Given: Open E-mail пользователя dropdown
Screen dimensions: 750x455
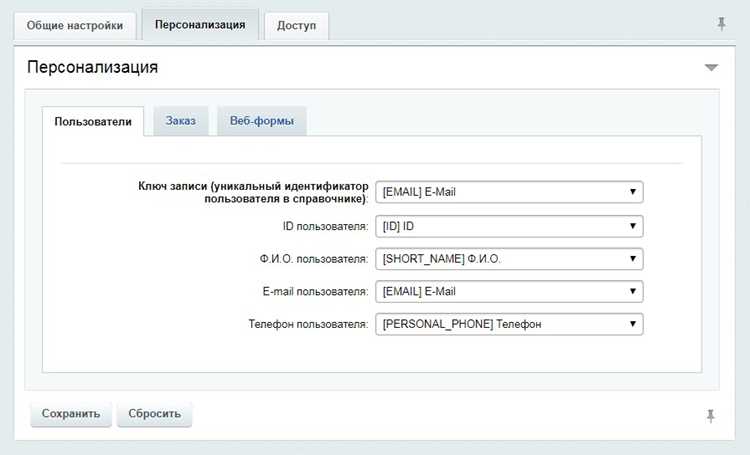Looking at the screenshot, I should point(509,291).
